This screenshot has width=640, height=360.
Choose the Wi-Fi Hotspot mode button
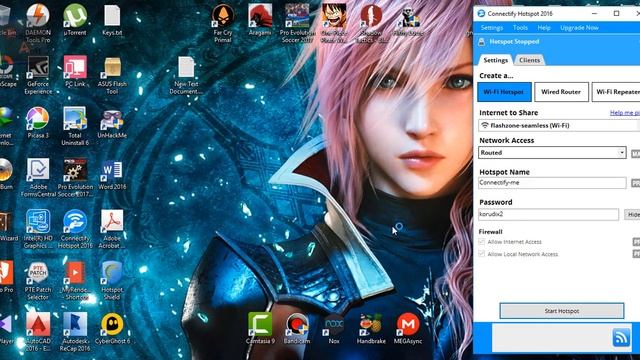[x=504, y=92]
